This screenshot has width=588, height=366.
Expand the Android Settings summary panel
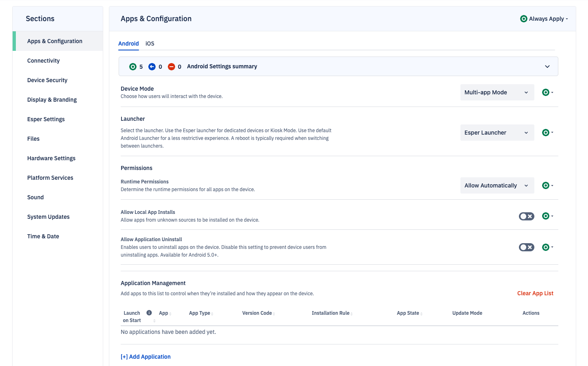pos(547,66)
